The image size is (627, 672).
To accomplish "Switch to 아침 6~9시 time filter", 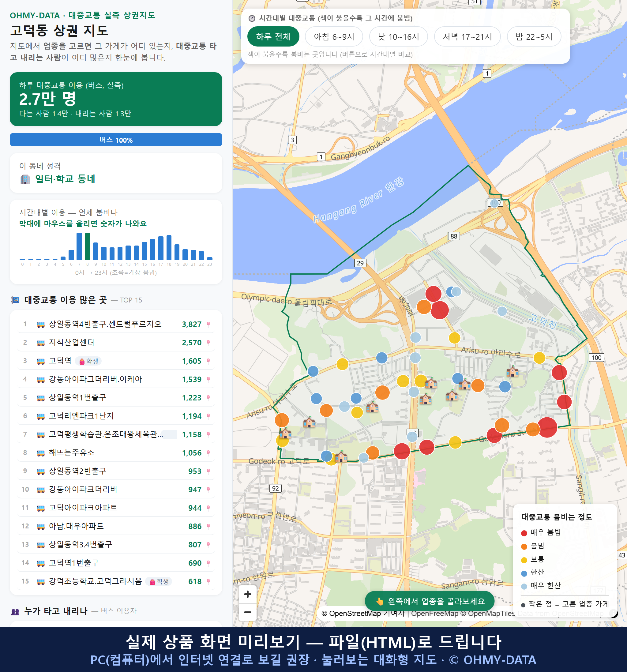I will click(334, 36).
